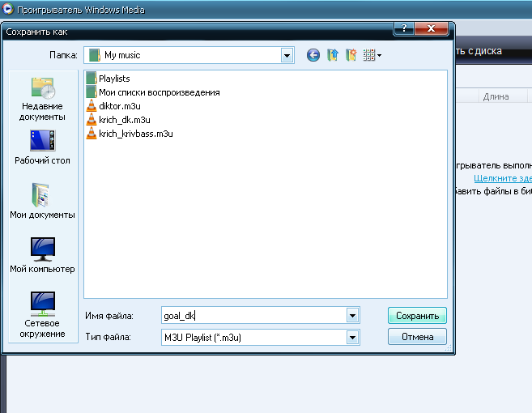This screenshot has height=413, width=532.
Task: Click the Отмена (Cancel) button
Action: click(417, 337)
